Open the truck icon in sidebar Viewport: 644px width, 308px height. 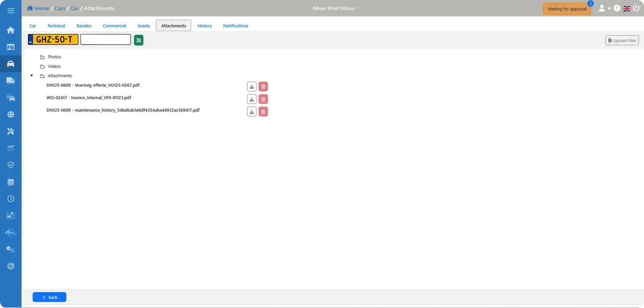[11, 81]
